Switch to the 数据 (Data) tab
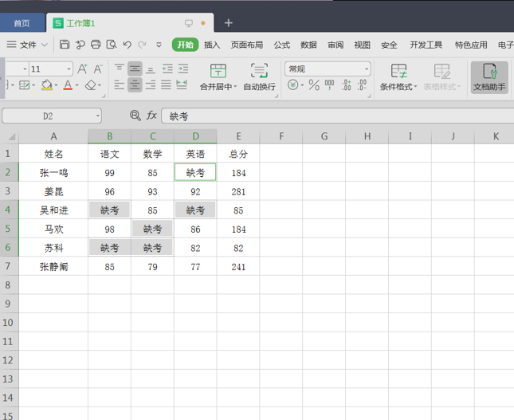Viewport: 514px width, 420px height. coord(308,45)
